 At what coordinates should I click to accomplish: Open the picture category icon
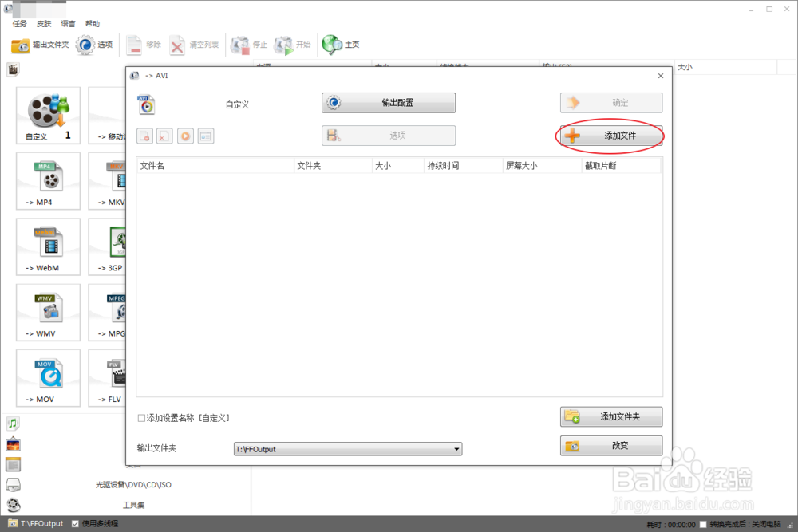tap(13, 444)
